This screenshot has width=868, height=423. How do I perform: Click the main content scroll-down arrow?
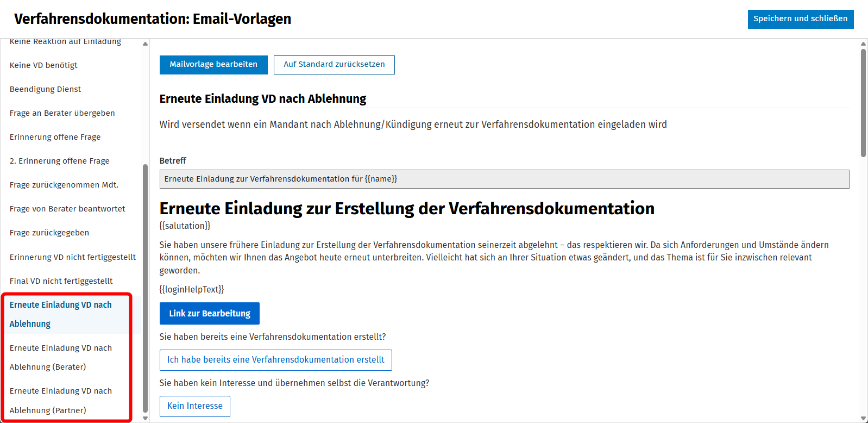(x=863, y=418)
